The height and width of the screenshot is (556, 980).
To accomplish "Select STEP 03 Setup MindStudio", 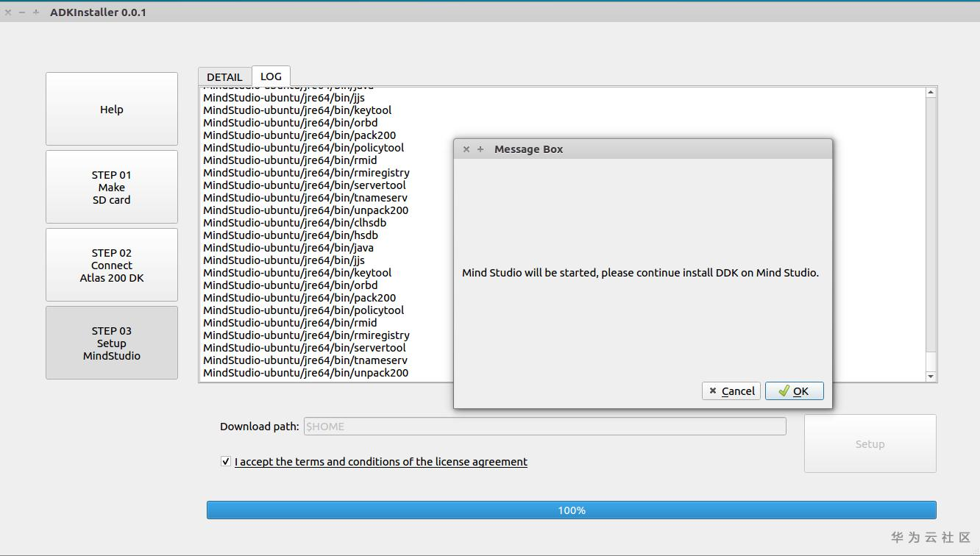I will pos(112,343).
